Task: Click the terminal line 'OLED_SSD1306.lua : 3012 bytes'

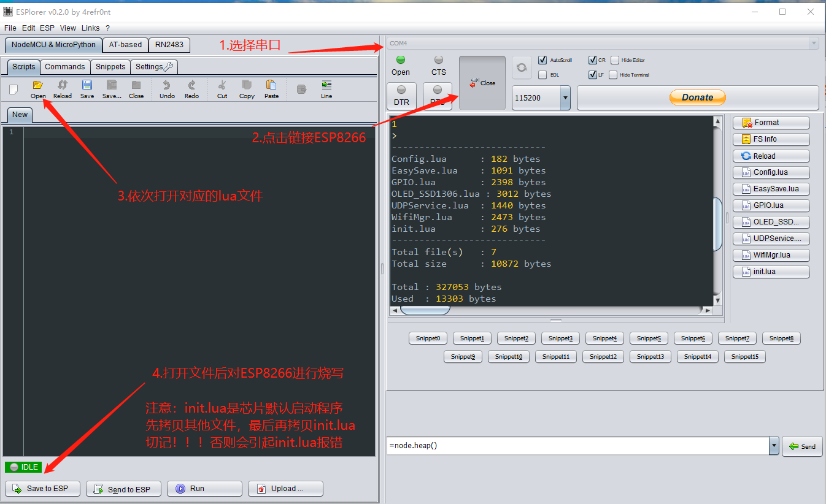Action: point(471,194)
